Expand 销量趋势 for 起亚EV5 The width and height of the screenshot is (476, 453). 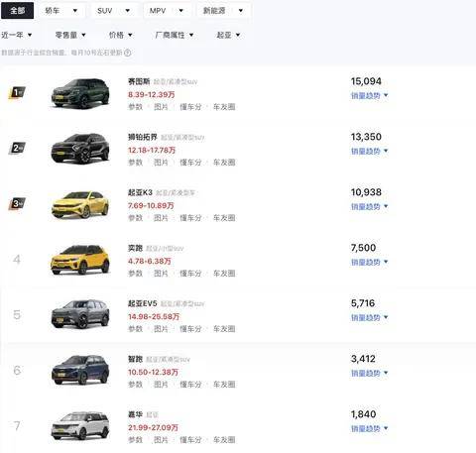(x=369, y=317)
